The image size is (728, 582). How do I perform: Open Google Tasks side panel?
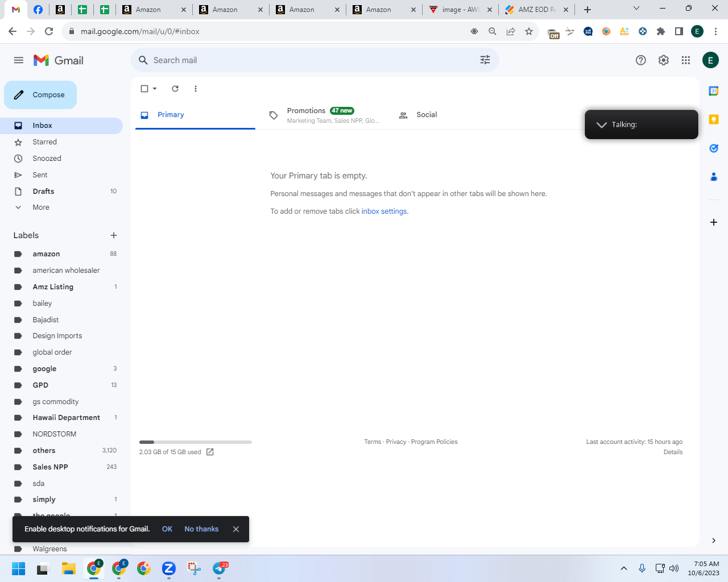click(x=714, y=148)
